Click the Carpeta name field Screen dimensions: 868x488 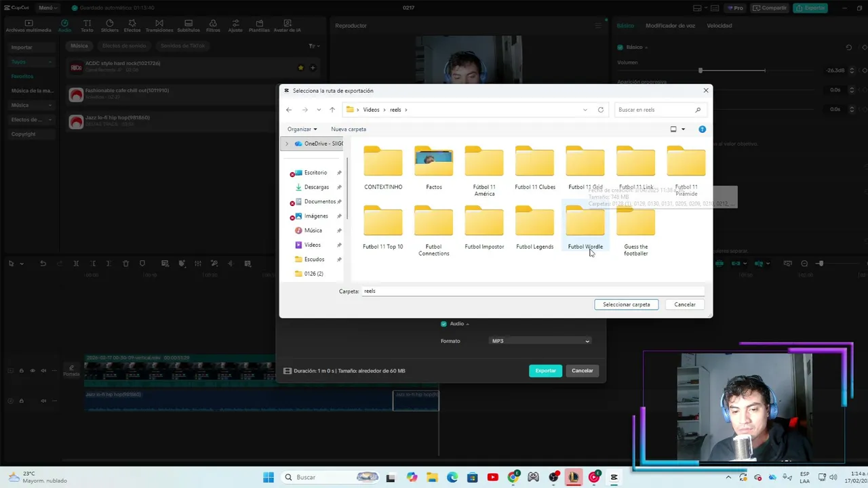coord(533,291)
